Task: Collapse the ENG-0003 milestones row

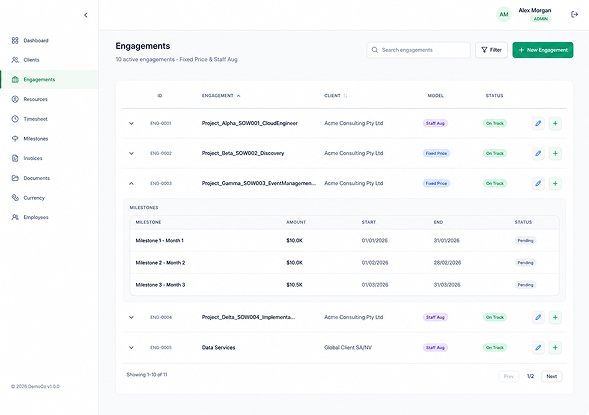Action: click(131, 183)
